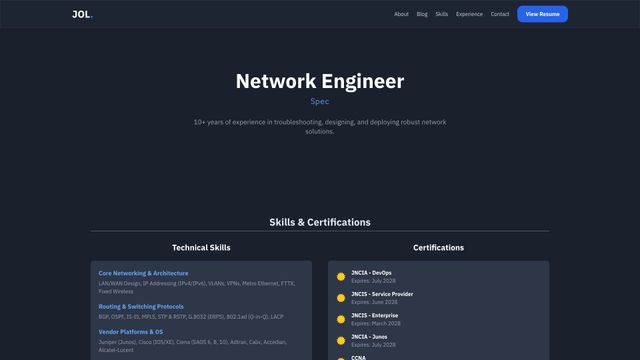Click the expiry date under JNCIA - DevOps

pyautogui.click(x=373, y=281)
